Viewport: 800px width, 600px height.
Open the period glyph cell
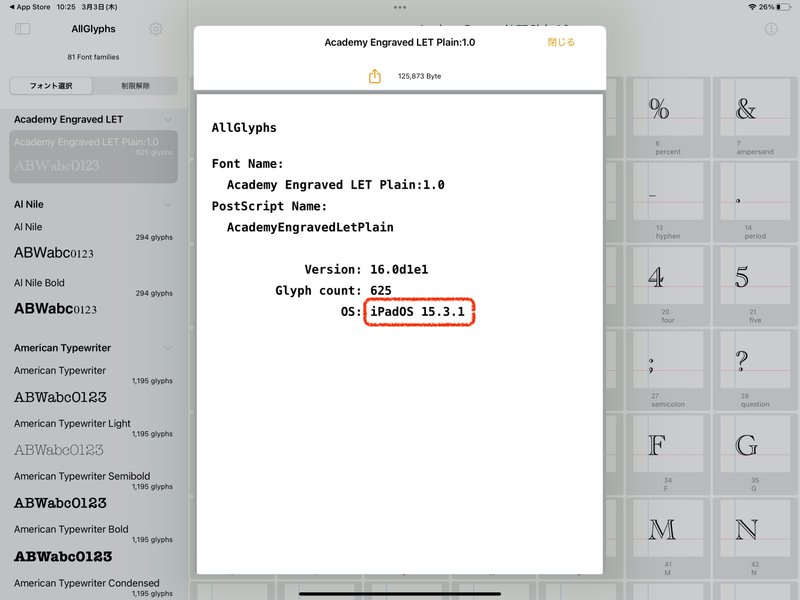pos(755,202)
